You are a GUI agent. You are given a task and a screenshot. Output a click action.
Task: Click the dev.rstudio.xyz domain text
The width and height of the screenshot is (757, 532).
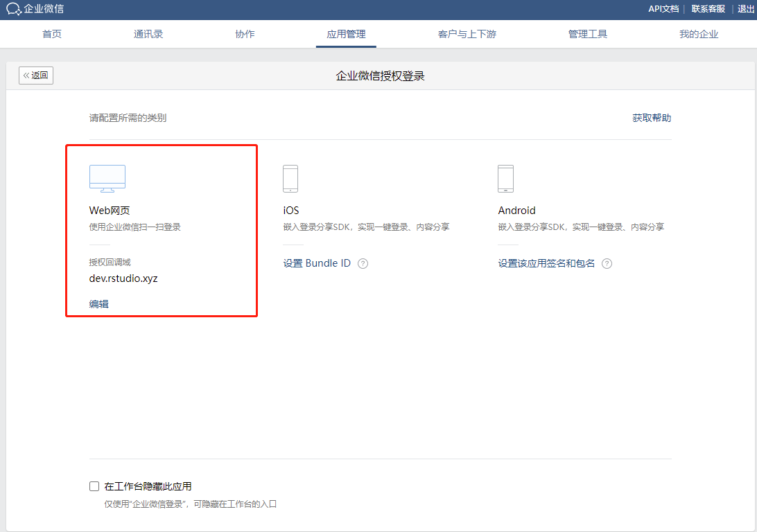tap(123, 278)
